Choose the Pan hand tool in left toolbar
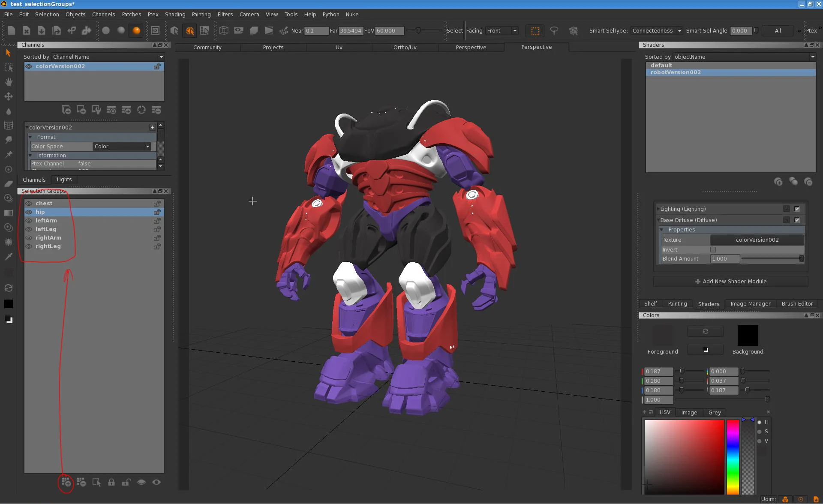The width and height of the screenshot is (823, 504). (8, 82)
